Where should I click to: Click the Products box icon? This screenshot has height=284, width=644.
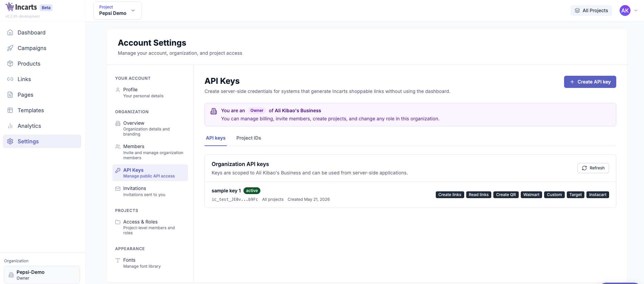coord(10,64)
